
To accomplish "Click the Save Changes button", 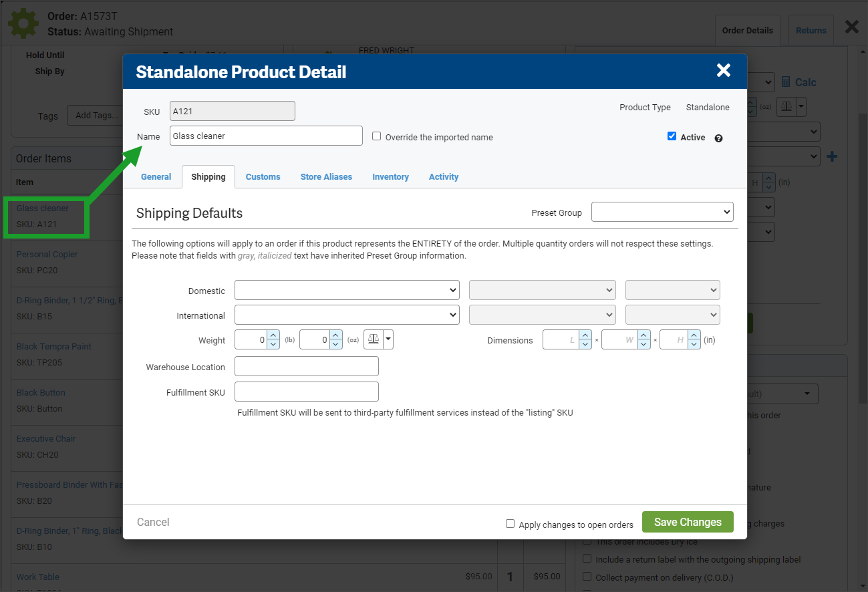I will (x=687, y=522).
